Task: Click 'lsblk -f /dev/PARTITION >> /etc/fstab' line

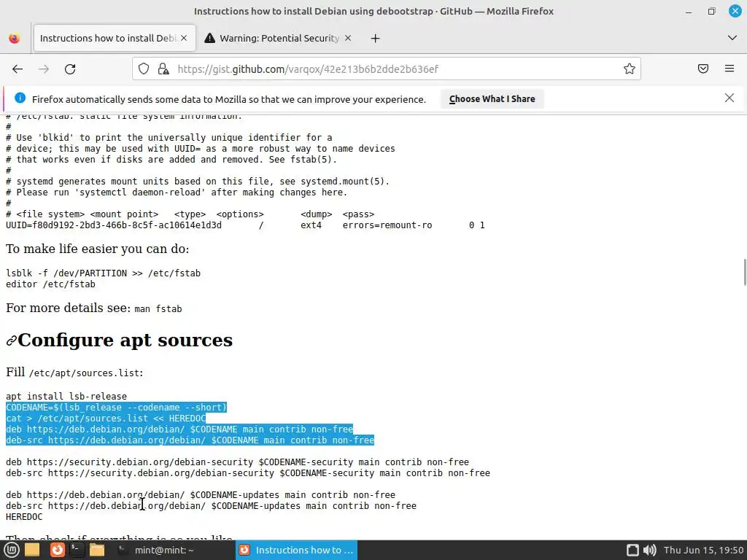Action: 103,273
